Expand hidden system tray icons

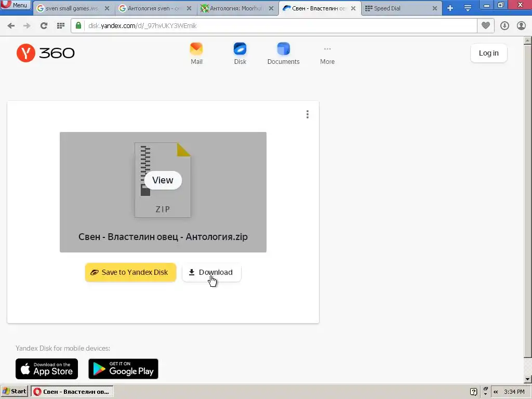coord(496,392)
